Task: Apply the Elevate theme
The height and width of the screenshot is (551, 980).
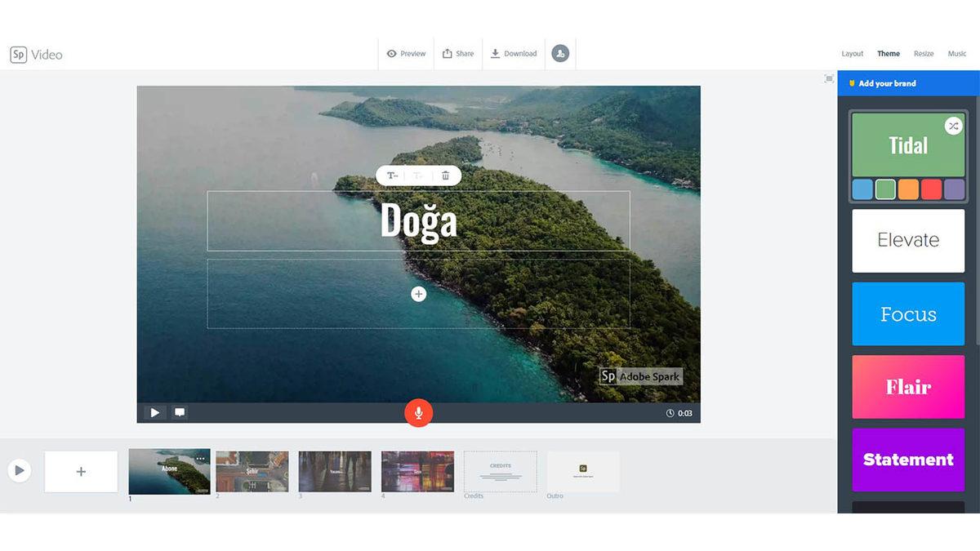Action: (x=908, y=240)
